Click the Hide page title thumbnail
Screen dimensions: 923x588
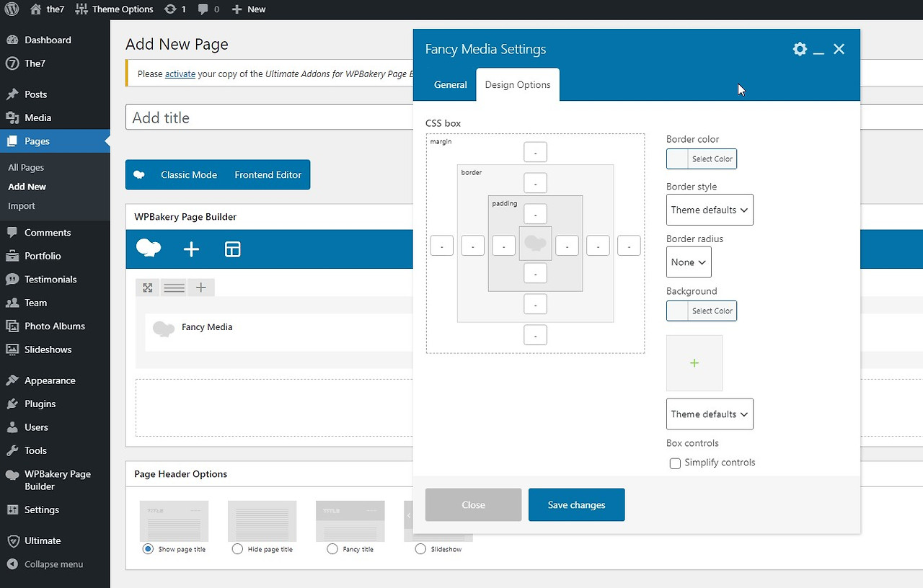pyautogui.click(x=262, y=521)
